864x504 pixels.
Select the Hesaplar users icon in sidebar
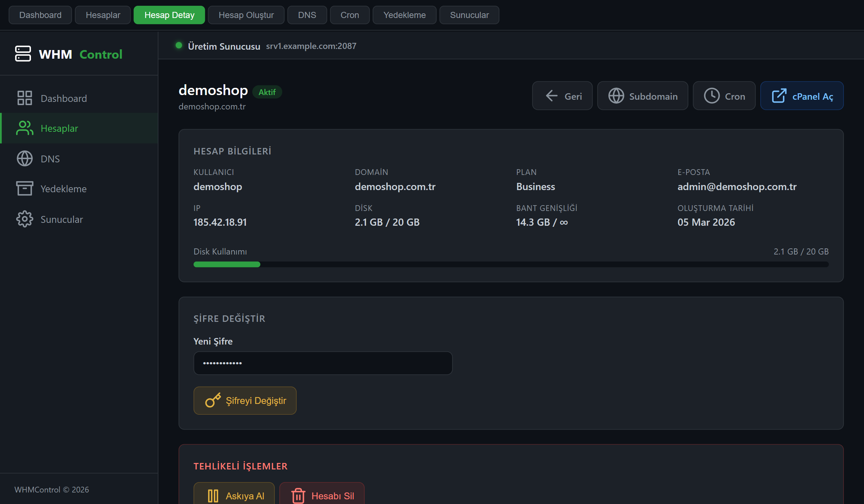(x=24, y=128)
